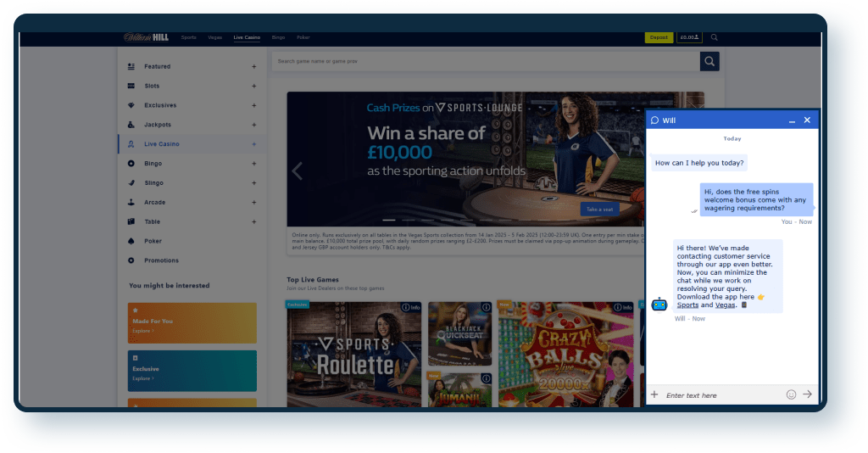The width and height of the screenshot is (868, 453).
Task: Open the £0.00 account balance button
Action: click(689, 37)
